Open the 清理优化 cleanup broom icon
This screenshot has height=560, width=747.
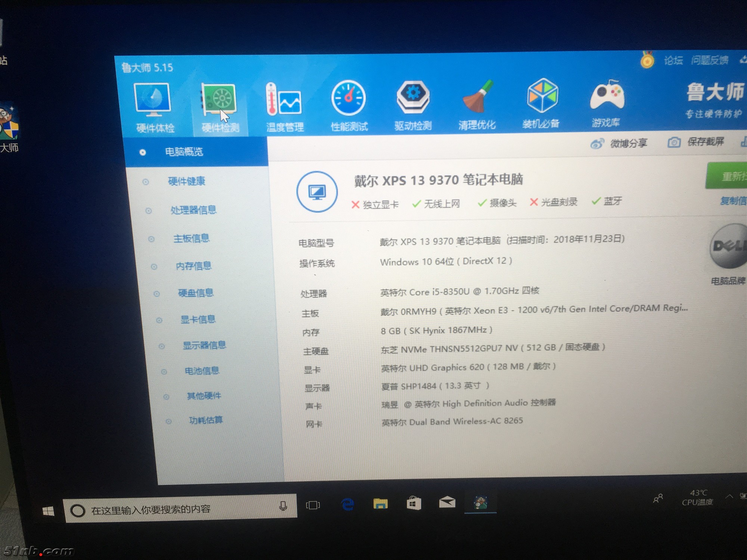[477, 97]
